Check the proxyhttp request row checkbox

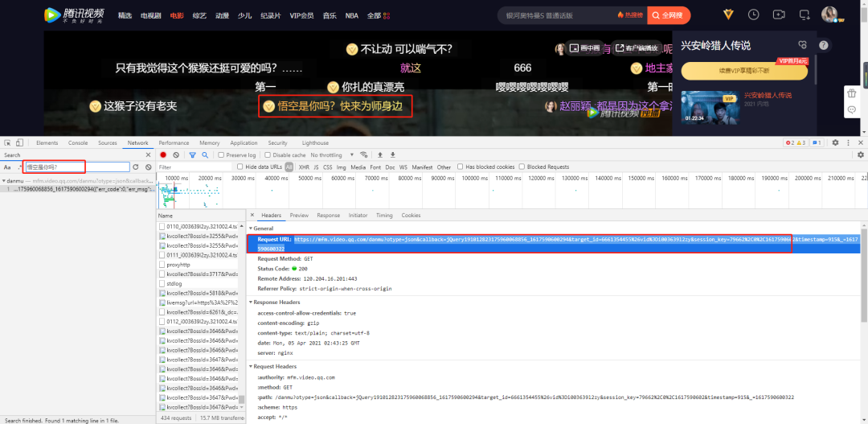tap(162, 265)
